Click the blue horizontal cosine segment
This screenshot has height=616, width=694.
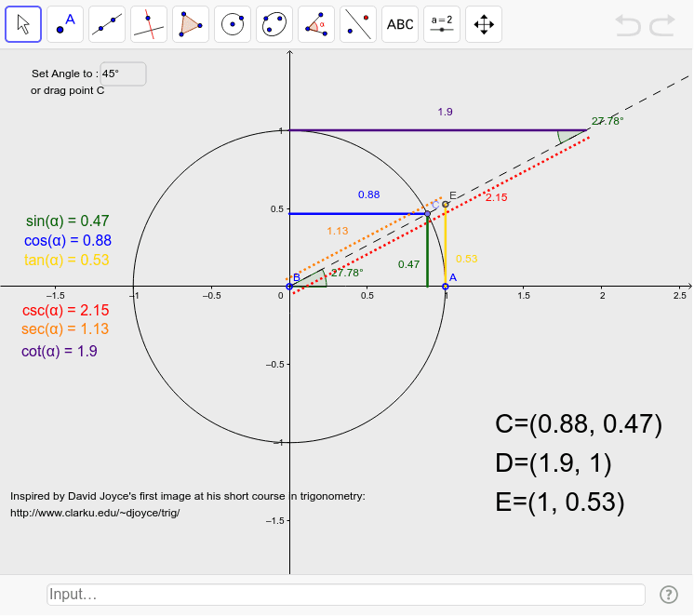(356, 214)
